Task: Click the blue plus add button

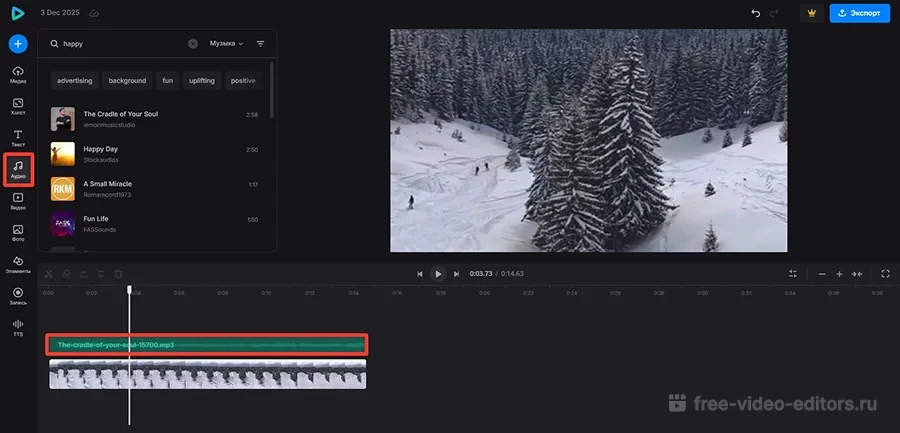Action: (18, 44)
